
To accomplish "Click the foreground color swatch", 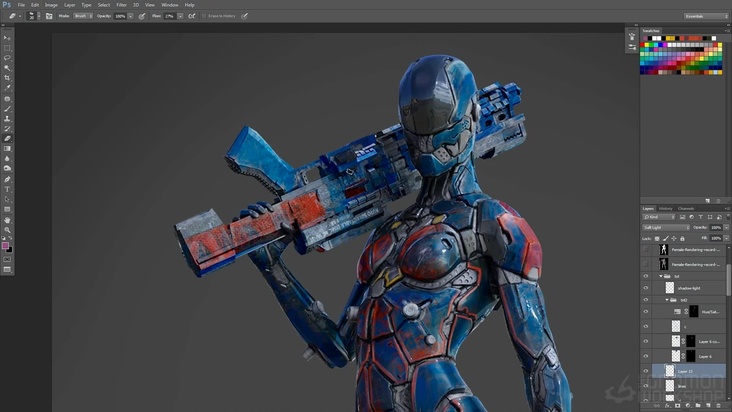I will [x=5, y=245].
